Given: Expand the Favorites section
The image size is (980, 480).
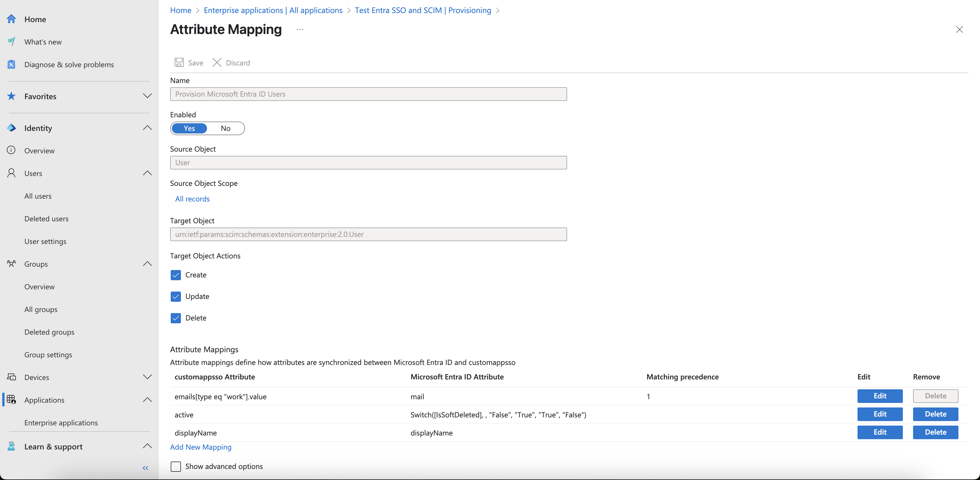Looking at the screenshot, I should [x=147, y=96].
